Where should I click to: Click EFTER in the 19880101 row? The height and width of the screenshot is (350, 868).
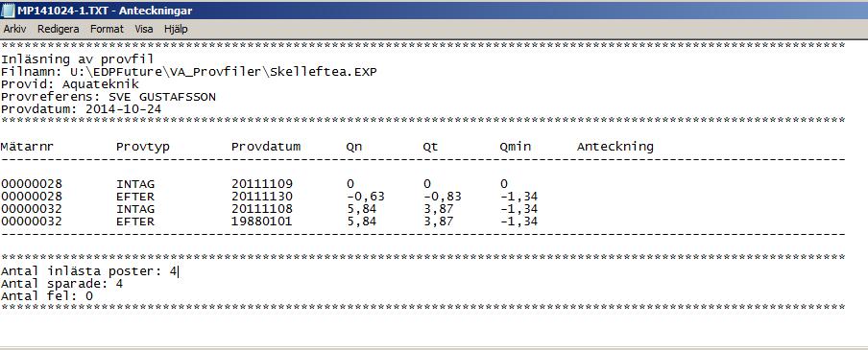tap(135, 222)
